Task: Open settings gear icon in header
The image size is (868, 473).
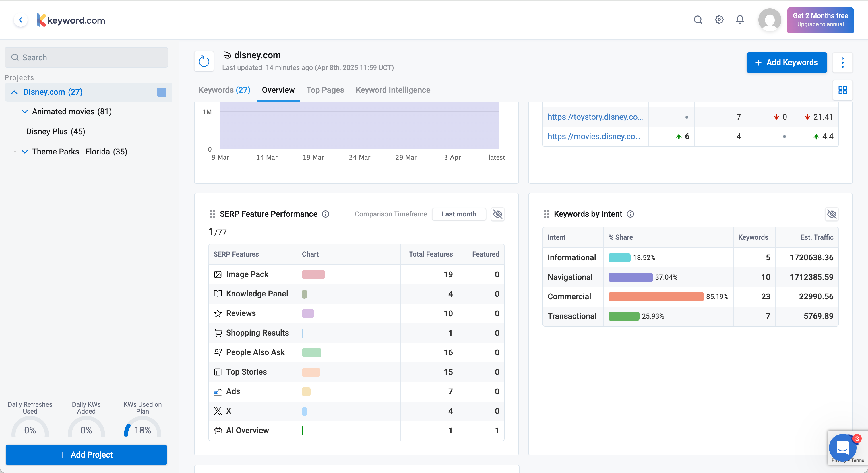Action: (x=719, y=20)
